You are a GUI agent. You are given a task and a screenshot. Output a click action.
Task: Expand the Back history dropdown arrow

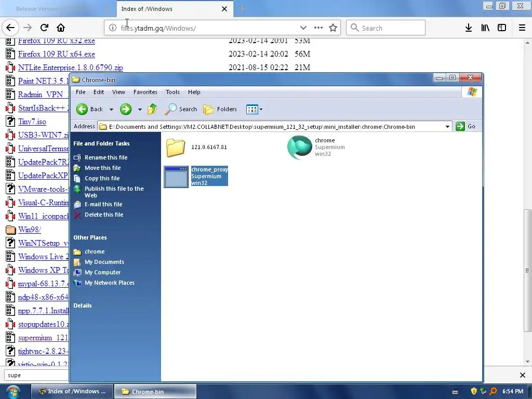coord(111,110)
